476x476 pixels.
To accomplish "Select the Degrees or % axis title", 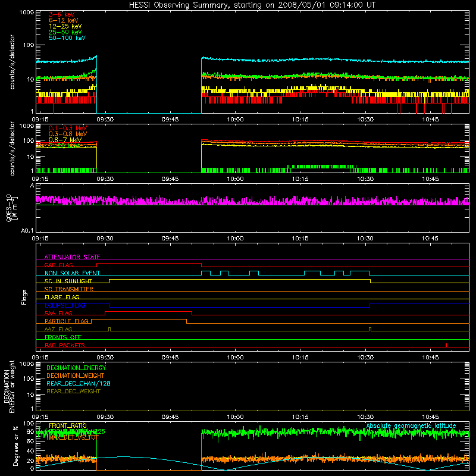I will click(x=15, y=446).
